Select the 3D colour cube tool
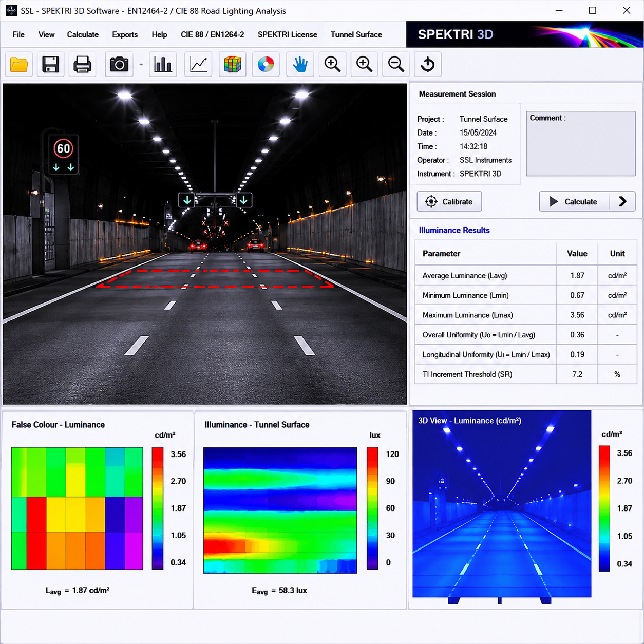Image resolution: width=644 pixels, height=644 pixels. pos(232,64)
